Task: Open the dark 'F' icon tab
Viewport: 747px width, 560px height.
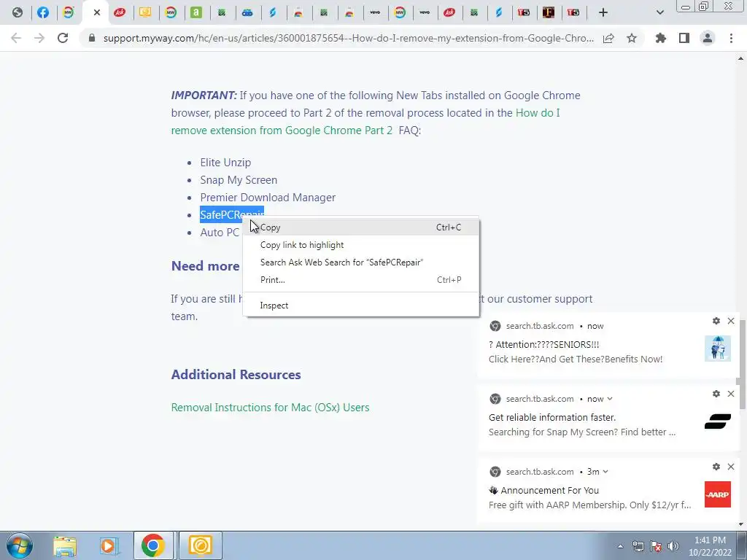Action: 549,12
